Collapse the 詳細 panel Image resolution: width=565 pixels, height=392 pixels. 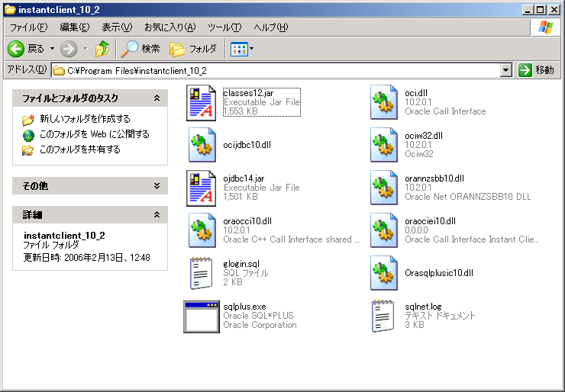pyautogui.click(x=157, y=215)
